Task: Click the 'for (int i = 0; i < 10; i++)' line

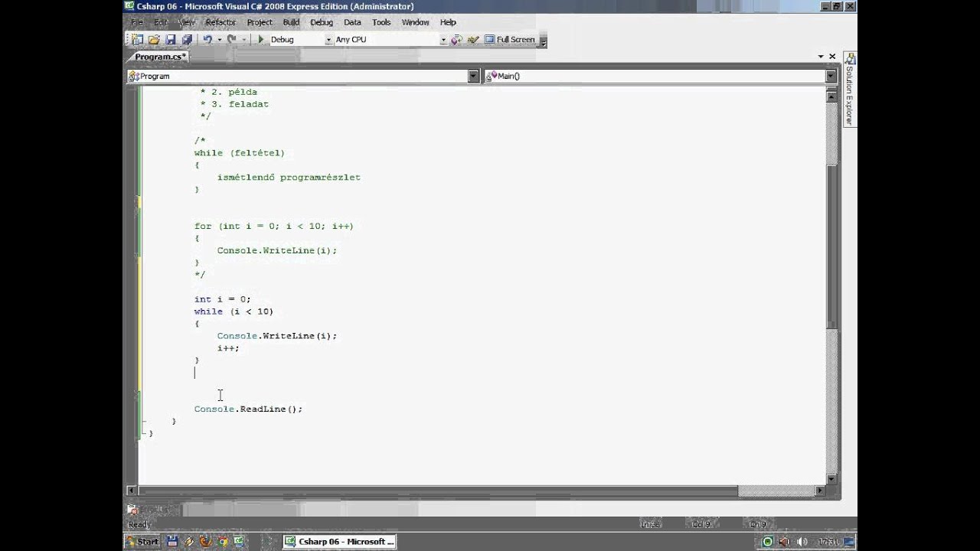Action: coord(273,227)
